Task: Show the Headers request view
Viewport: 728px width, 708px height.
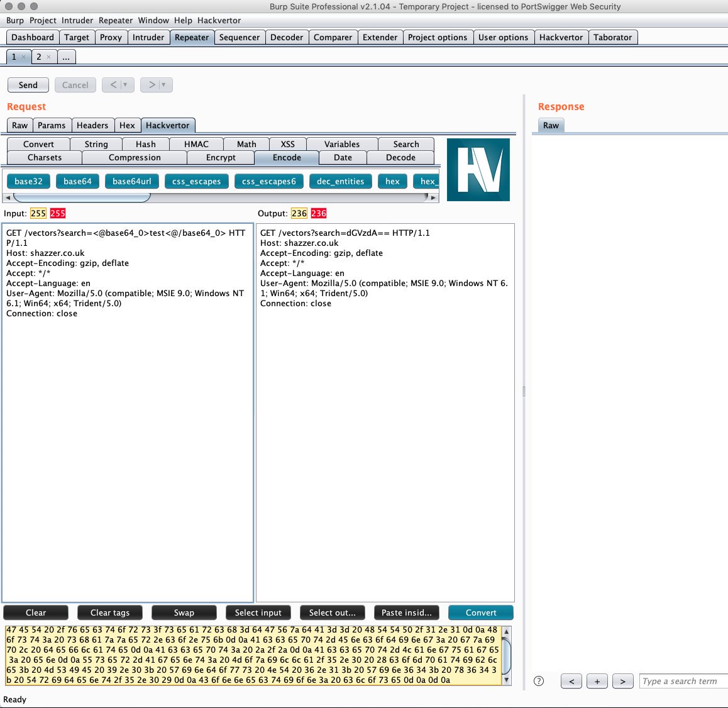Action: (92, 125)
